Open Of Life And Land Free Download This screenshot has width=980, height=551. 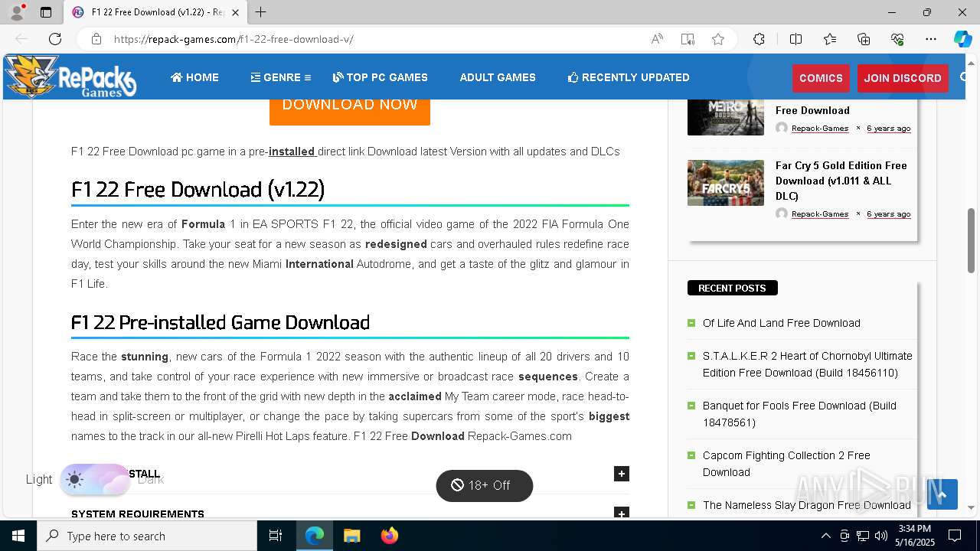point(781,323)
